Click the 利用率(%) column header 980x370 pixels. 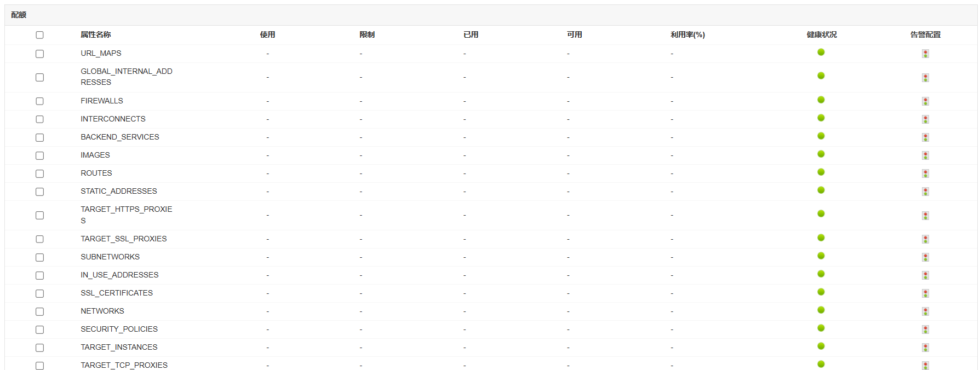click(x=687, y=34)
